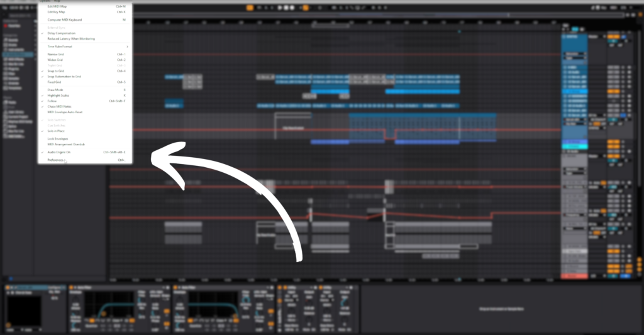This screenshot has height=335, width=644.
Task: Click the transport Stop button
Action: [x=285, y=8]
